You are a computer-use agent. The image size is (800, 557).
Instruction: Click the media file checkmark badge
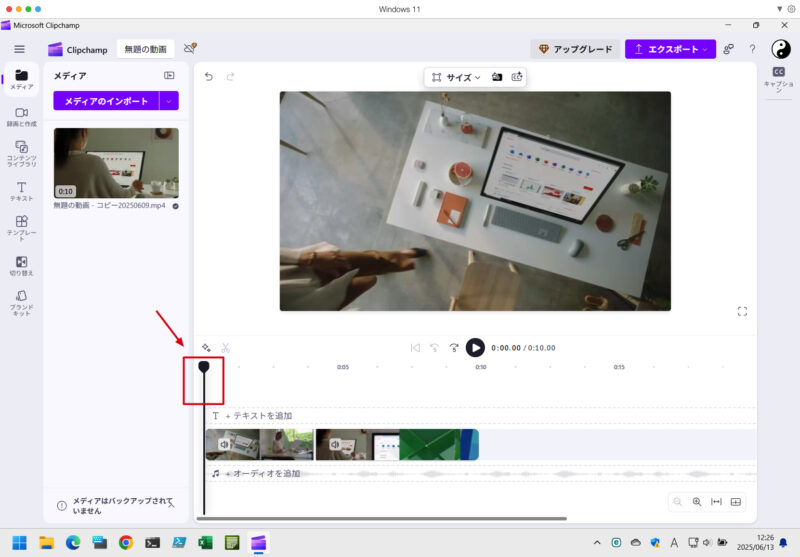[x=176, y=206]
